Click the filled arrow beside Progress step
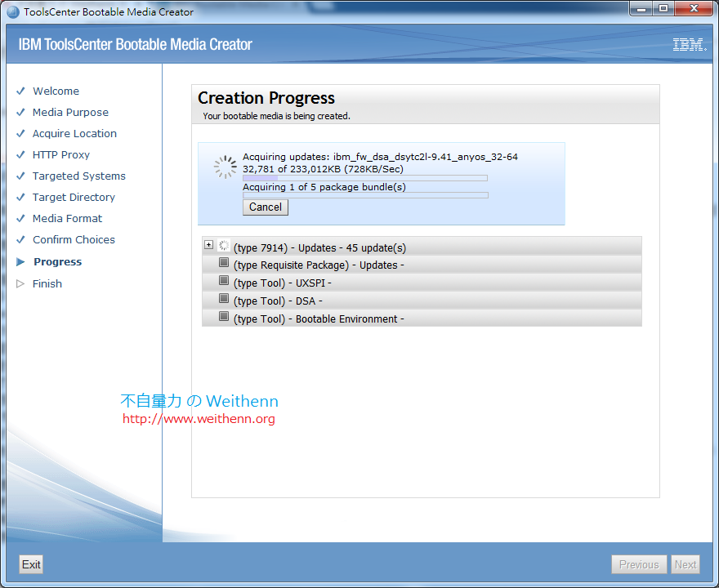The height and width of the screenshot is (588, 719). pos(20,261)
